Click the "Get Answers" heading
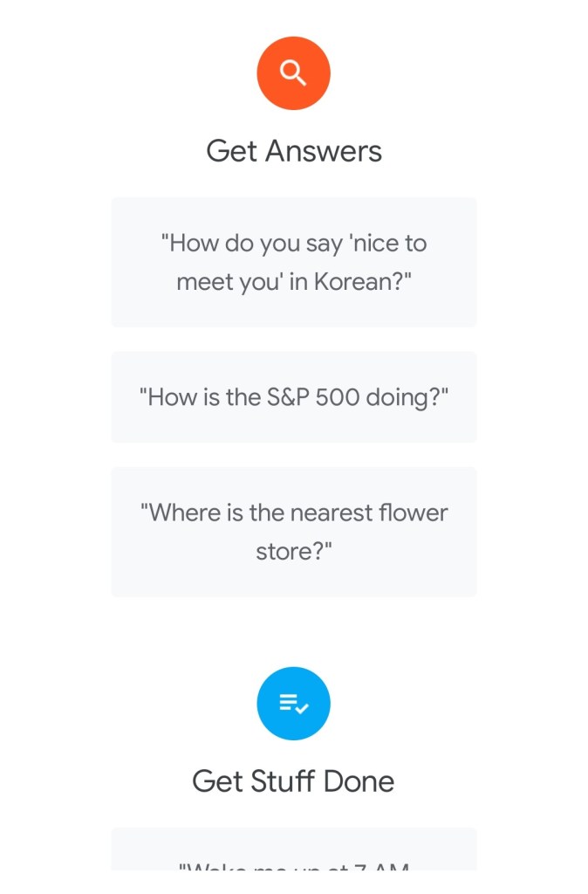Image resolution: width=588 pixels, height=894 pixels. [x=293, y=151]
